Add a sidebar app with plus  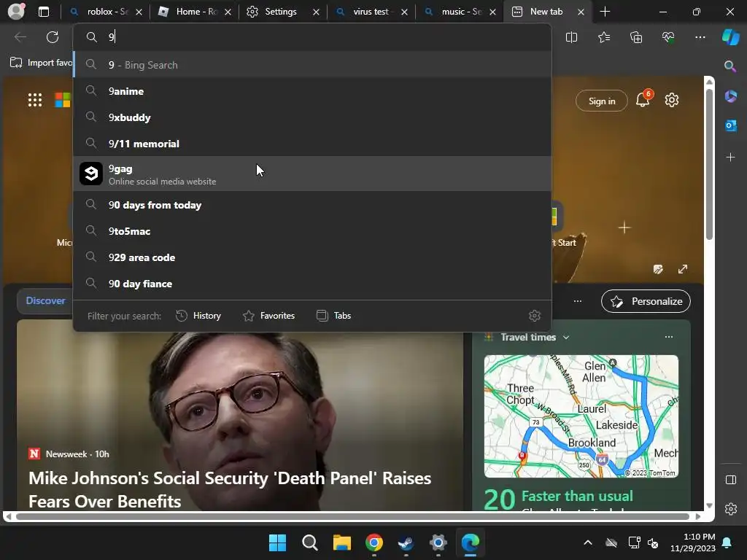[x=730, y=157]
